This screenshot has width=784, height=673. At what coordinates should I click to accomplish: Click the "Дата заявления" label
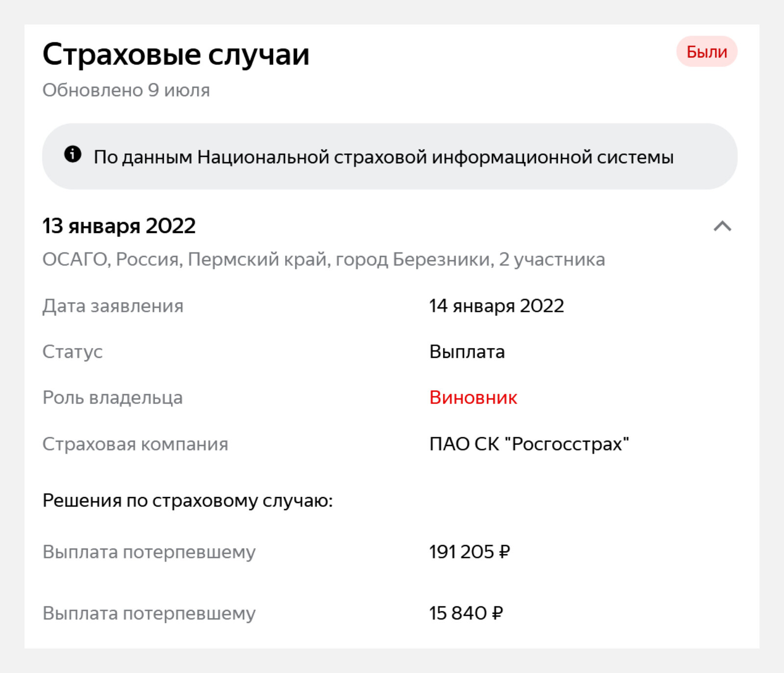(113, 306)
